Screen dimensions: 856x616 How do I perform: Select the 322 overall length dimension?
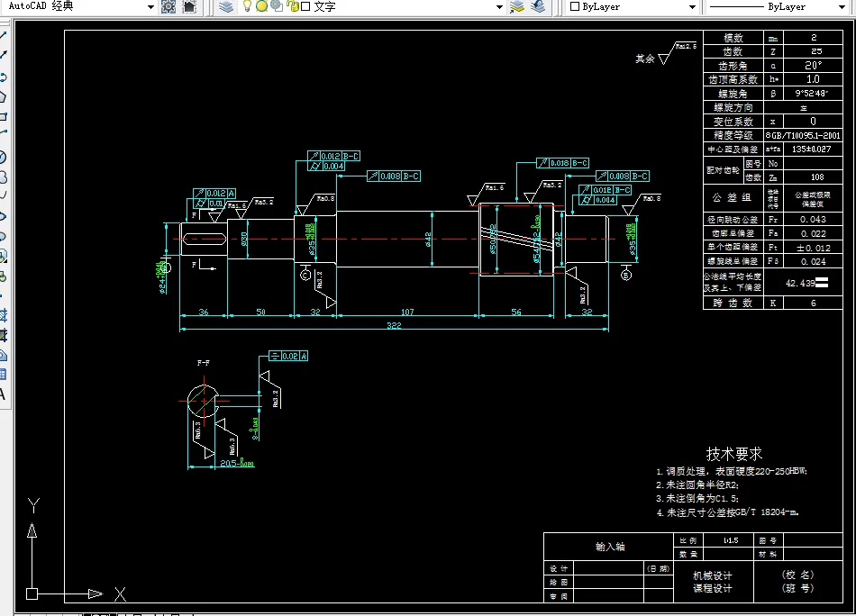coord(394,325)
